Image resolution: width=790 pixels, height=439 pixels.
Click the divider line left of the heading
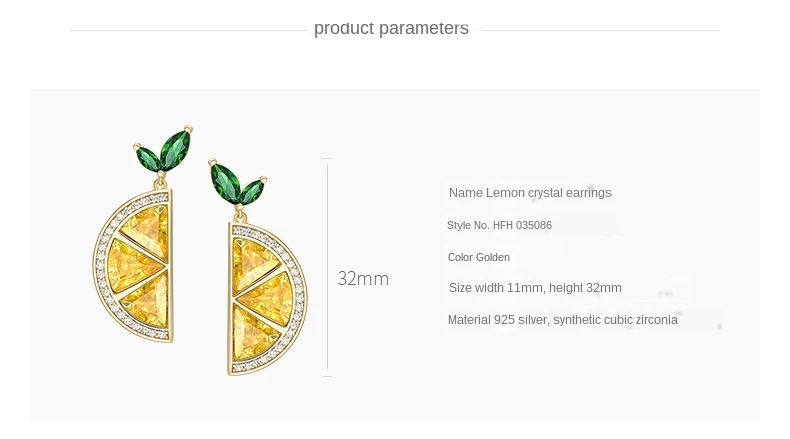coord(188,30)
